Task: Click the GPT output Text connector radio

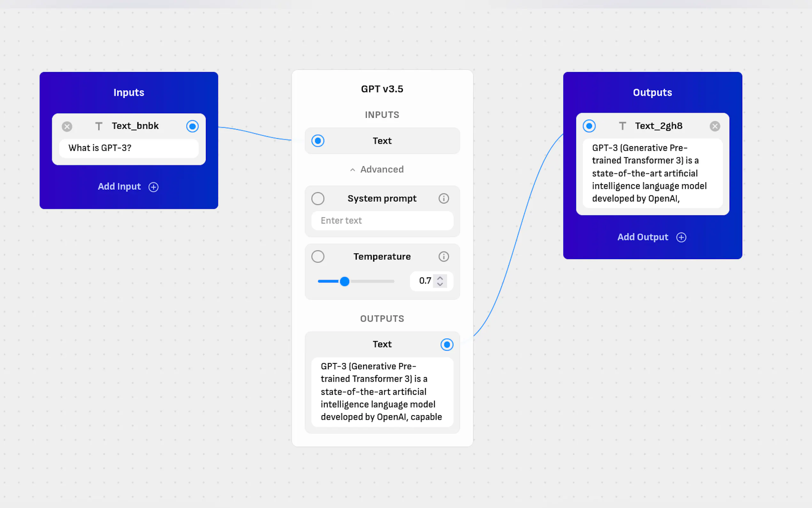Action: click(447, 345)
